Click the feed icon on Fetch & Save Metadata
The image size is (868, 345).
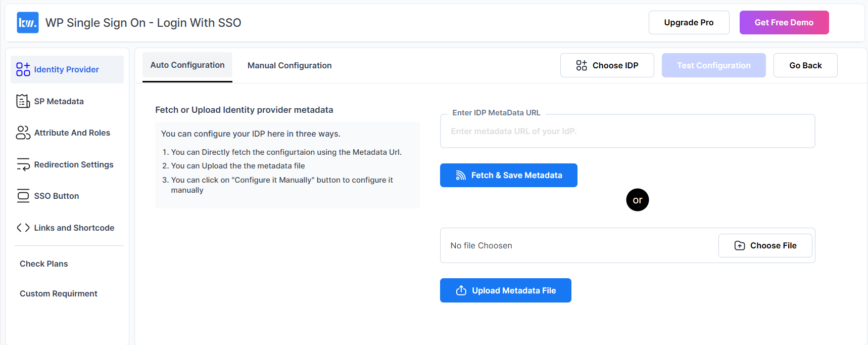click(x=460, y=175)
